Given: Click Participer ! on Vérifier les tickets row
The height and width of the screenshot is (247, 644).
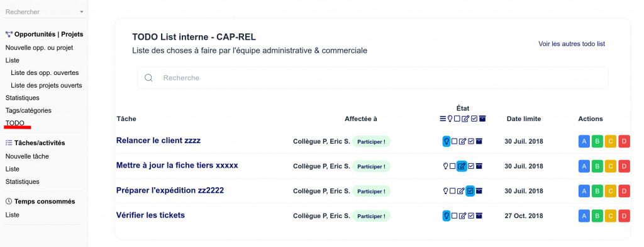Looking at the screenshot, I should (x=371, y=215).
